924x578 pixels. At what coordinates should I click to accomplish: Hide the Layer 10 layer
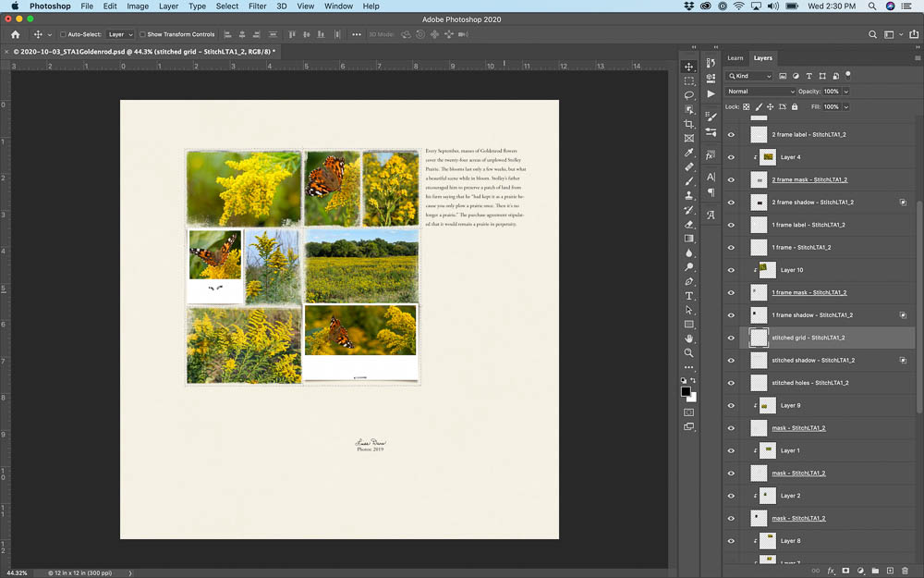point(731,270)
